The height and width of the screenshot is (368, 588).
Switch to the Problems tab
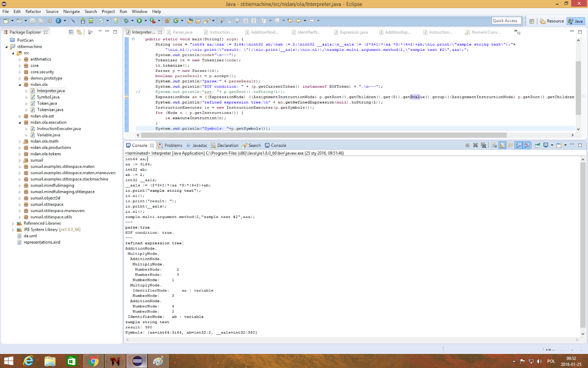click(x=170, y=145)
